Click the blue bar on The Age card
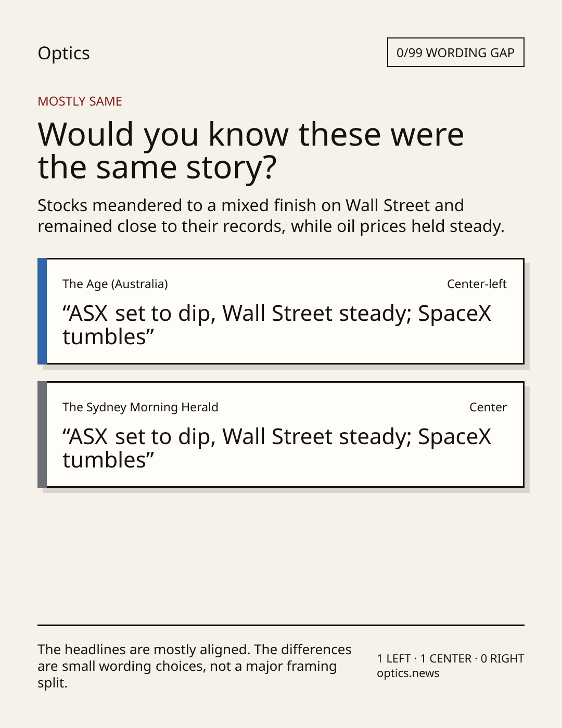562x728 pixels. point(42,311)
